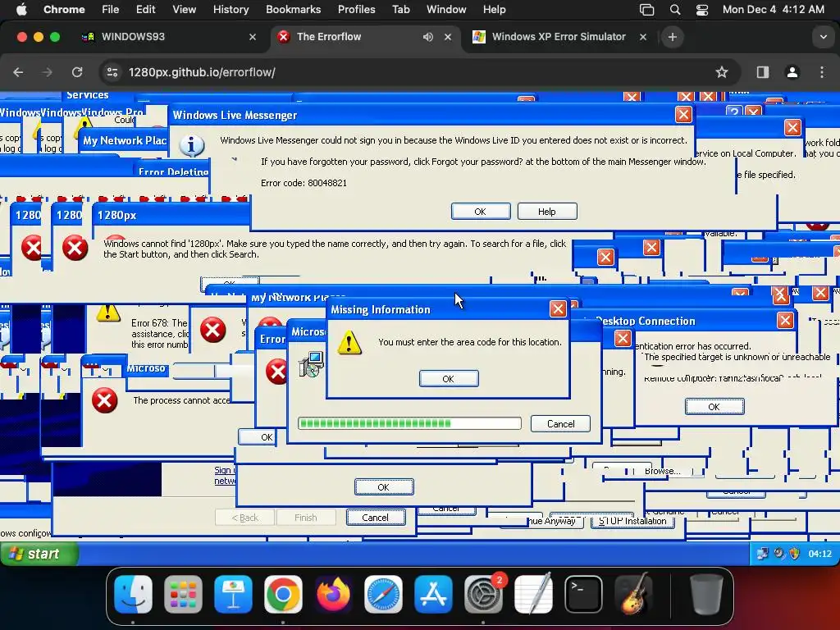
Task: Click the info icon in Live Messenger dialog
Action: click(191, 145)
